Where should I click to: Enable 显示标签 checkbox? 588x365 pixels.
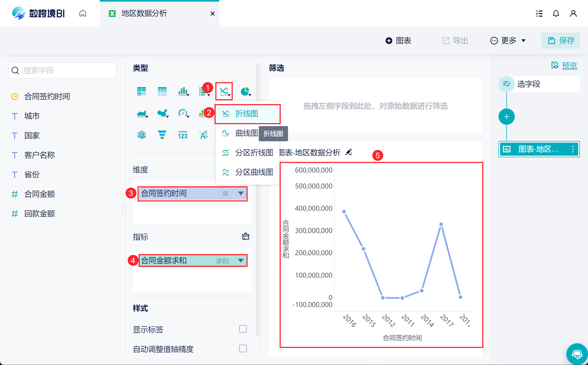click(243, 329)
